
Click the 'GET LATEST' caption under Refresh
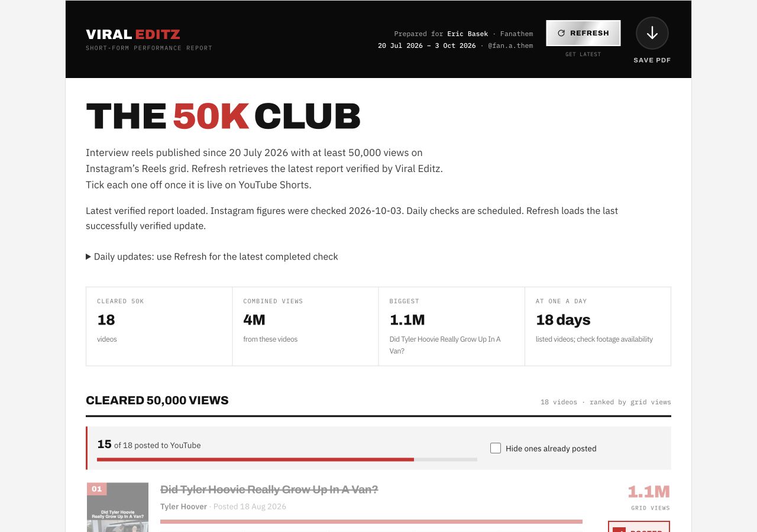(583, 54)
